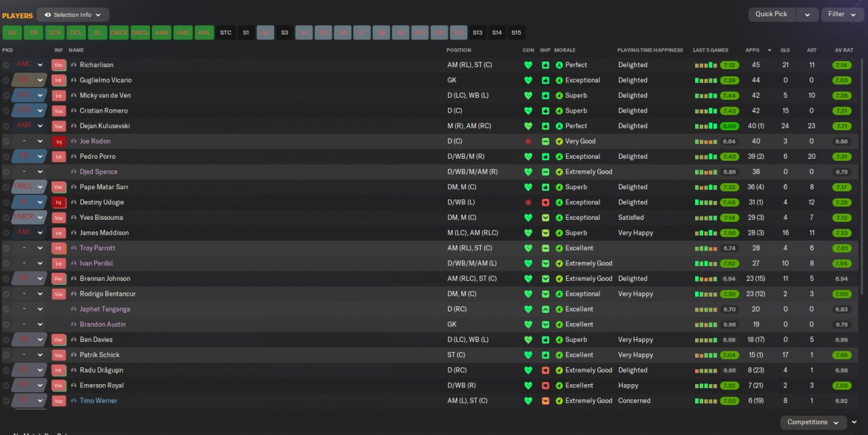Open Joe Rodon's player profile

coord(95,141)
